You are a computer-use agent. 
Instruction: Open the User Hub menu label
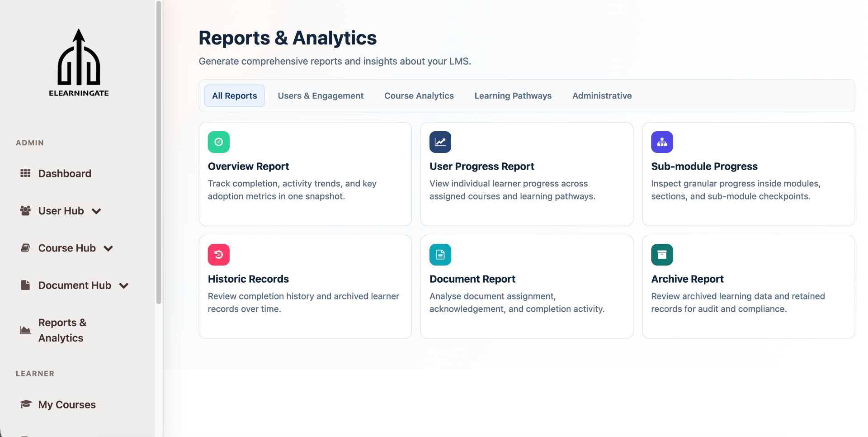61,211
